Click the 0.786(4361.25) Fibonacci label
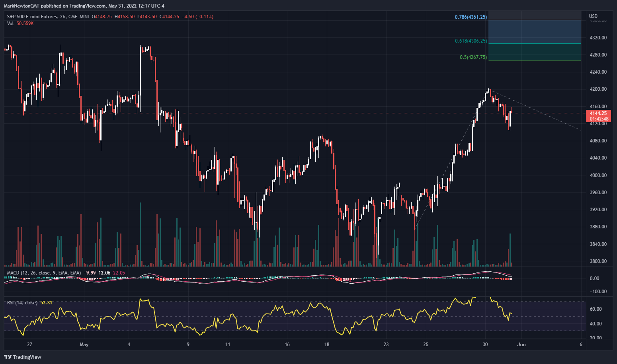Image resolution: width=617 pixels, height=364 pixels. click(471, 17)
